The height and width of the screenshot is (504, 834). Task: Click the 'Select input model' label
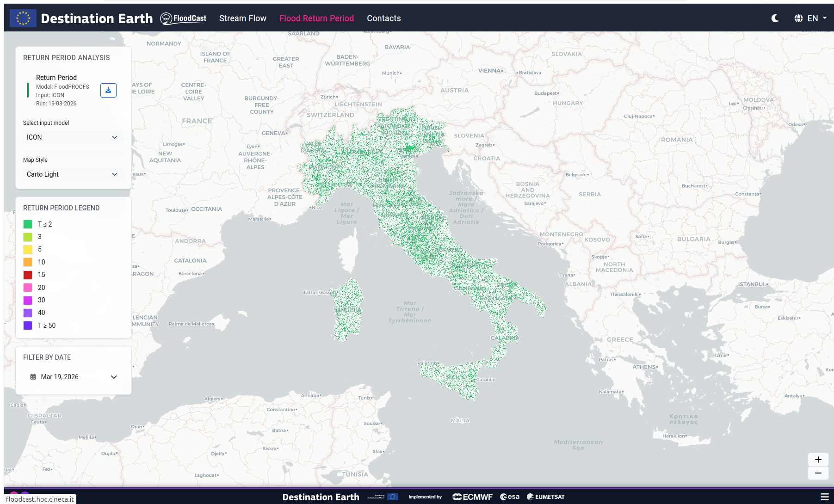(46, 123)
